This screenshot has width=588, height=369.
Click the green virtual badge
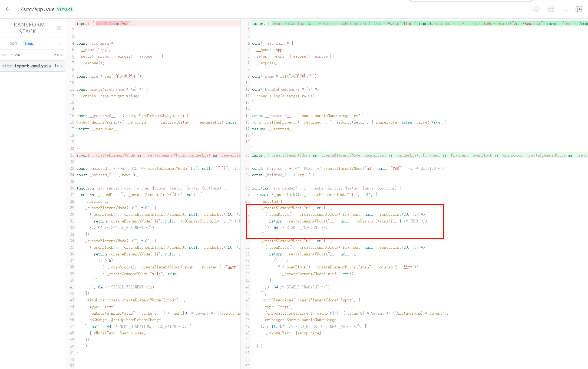click(65, 9)
